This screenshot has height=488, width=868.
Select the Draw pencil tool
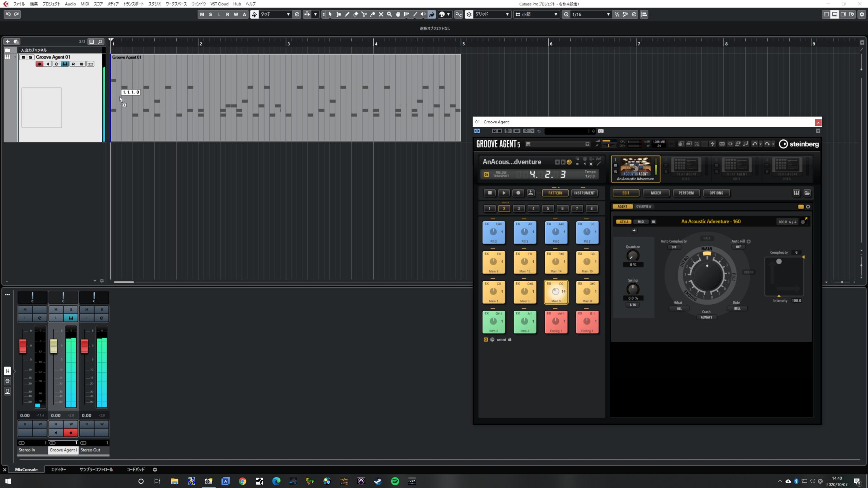[x=347, y=14]
